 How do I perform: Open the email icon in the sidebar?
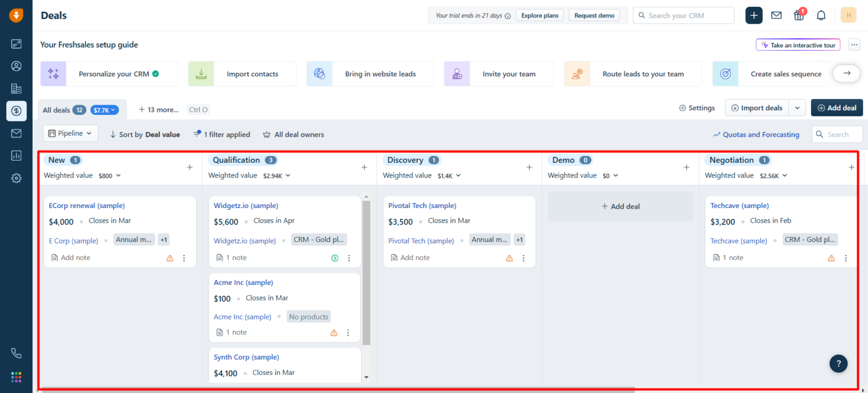click(x=16, y=133)
